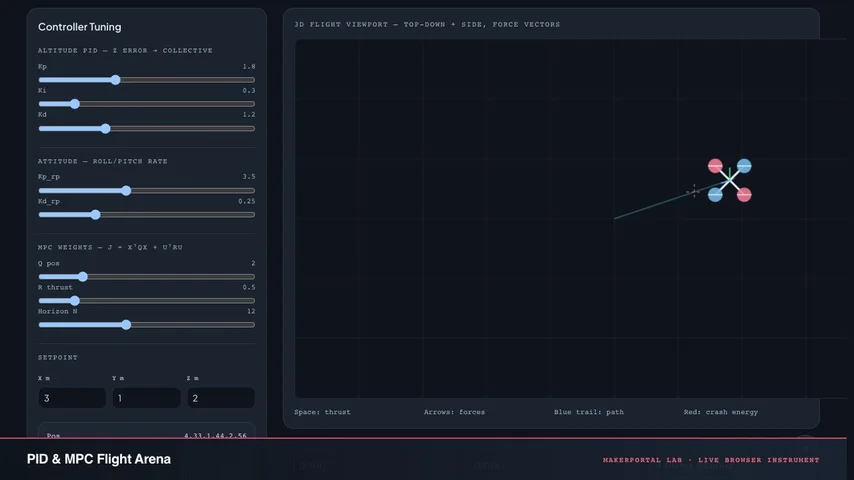Click the Altitude PID section label
Image resolution: width=854 pixels, height=480 pixels.
125,51
